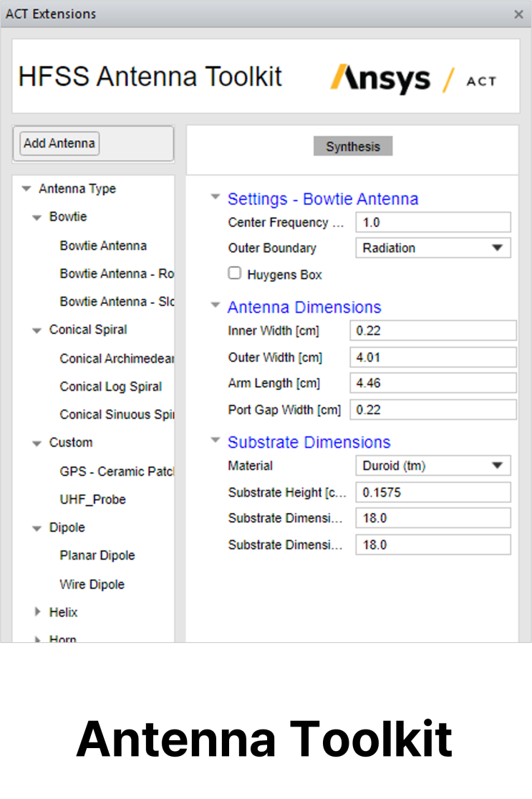Screen dimensions: 532x799
Task: Click the Custom group label
Action: point(71,442)
